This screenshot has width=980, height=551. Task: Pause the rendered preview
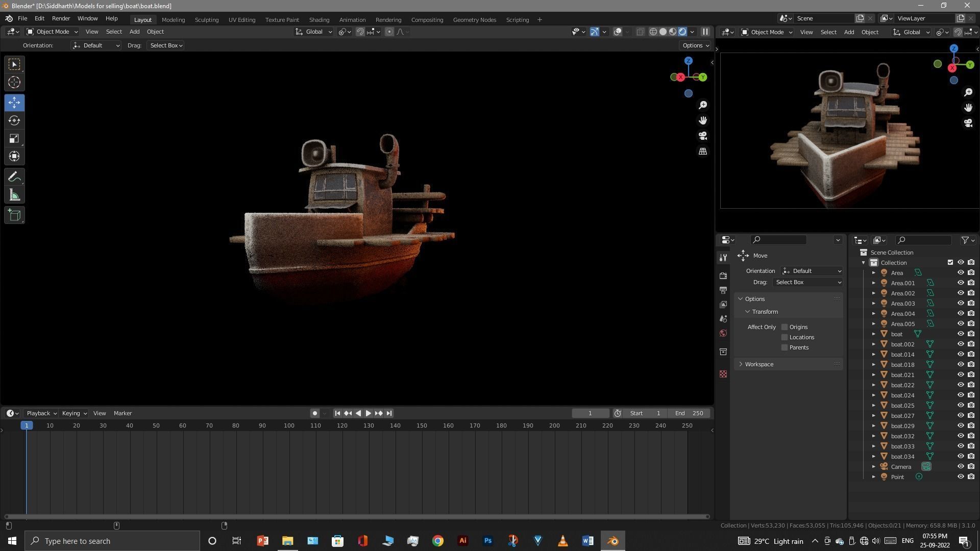tap(705, 32)
